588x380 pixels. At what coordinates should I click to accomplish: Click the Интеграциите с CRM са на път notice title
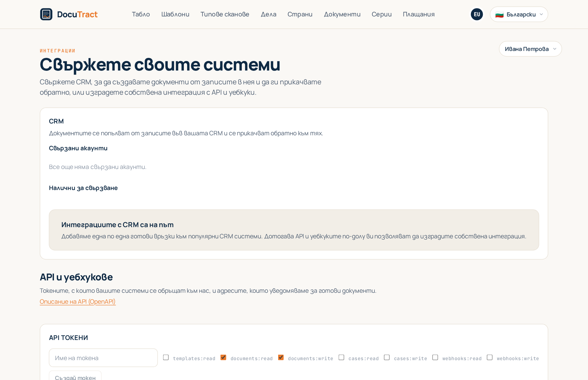(117, 225)
